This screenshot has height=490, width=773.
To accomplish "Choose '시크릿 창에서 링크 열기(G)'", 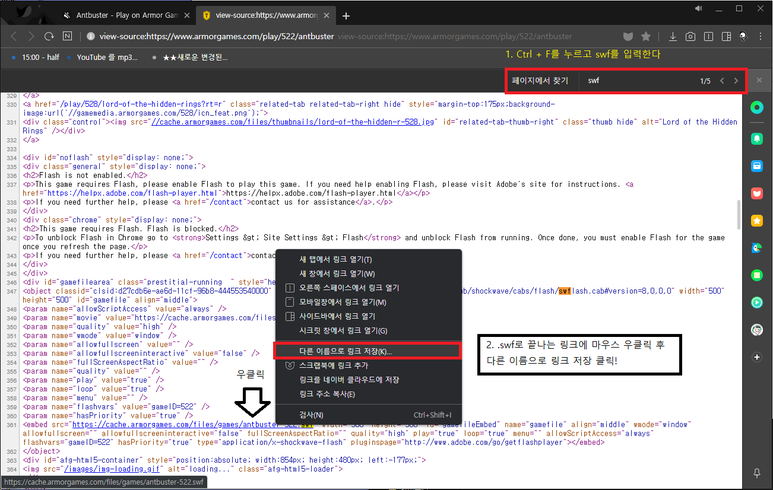I will [x=369, y=331].
